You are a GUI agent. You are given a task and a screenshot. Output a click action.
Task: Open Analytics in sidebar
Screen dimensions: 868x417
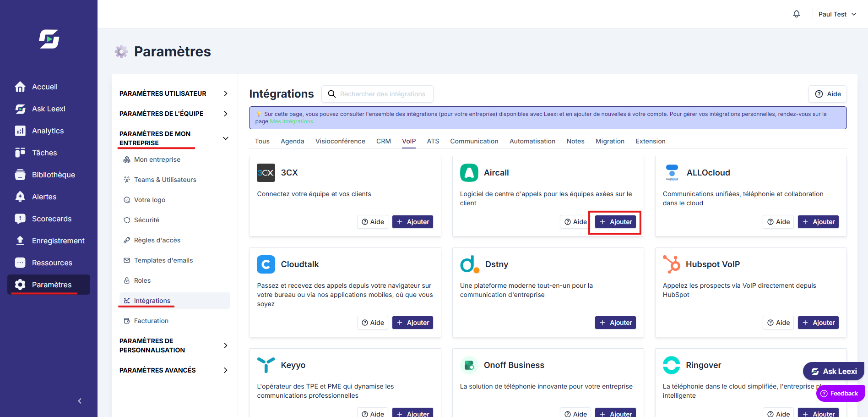[49, 131]
